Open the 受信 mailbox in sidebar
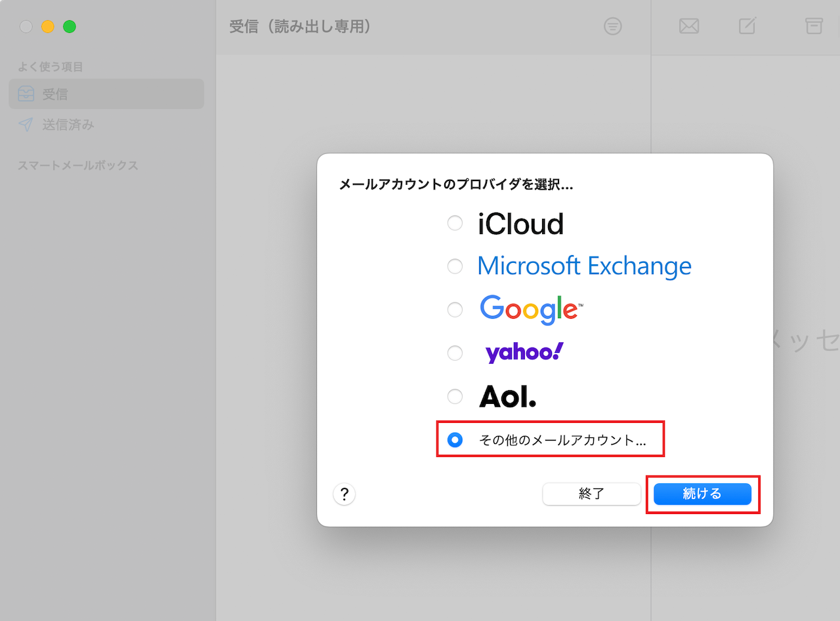 coord(106,94)
